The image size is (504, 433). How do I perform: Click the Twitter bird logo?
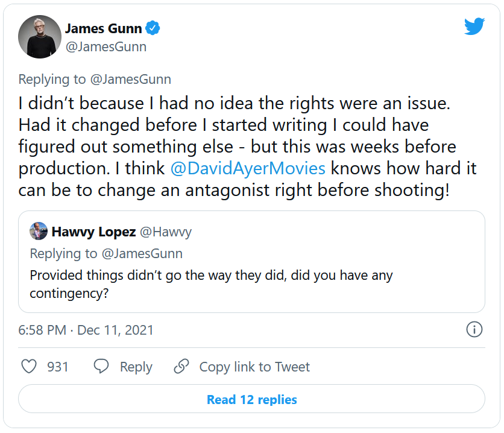474,27
